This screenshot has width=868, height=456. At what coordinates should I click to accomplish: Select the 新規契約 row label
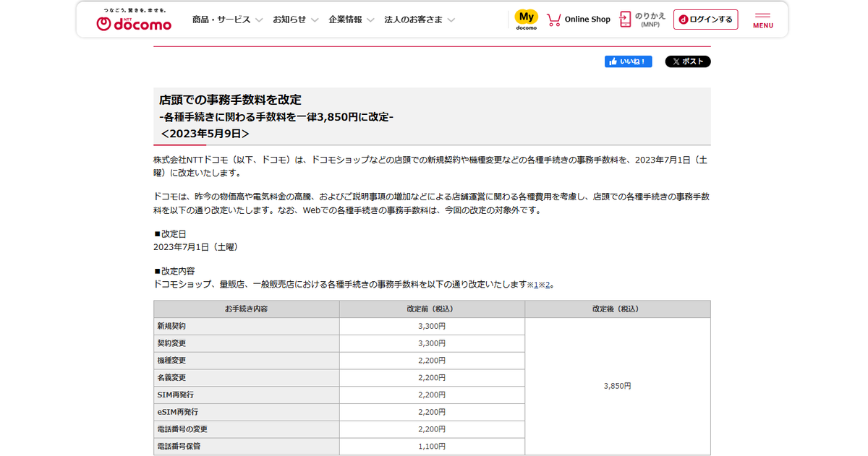pos(171,326)
